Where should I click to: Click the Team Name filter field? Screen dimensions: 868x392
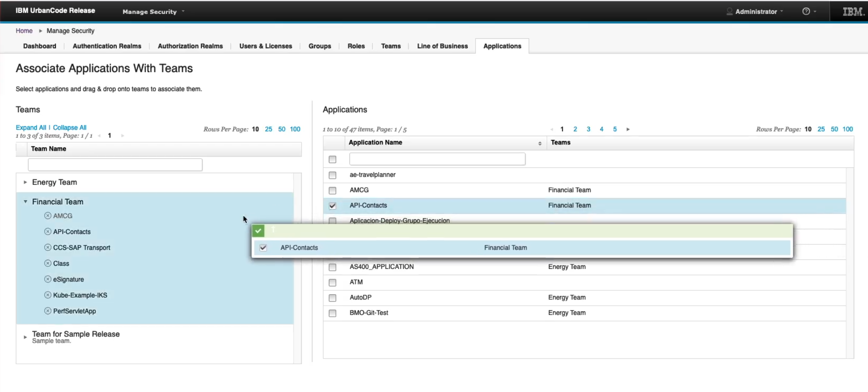115,165
